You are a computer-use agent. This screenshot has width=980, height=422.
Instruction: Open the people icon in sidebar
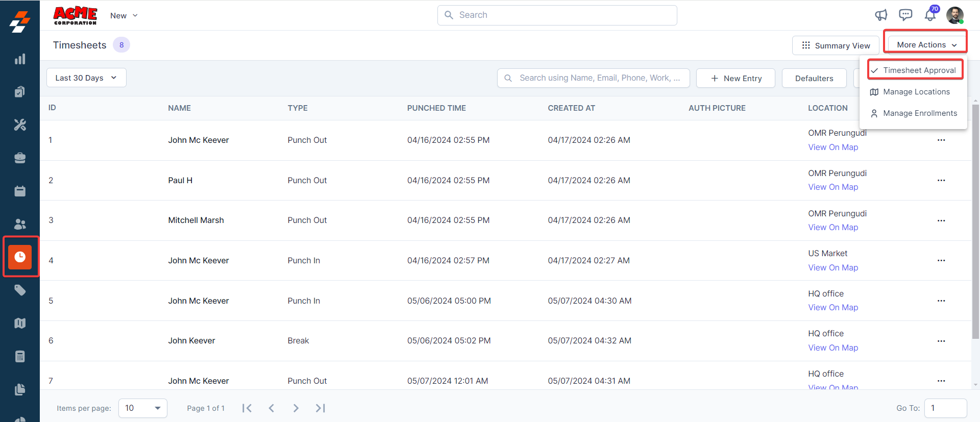click(x=20, y=224)
